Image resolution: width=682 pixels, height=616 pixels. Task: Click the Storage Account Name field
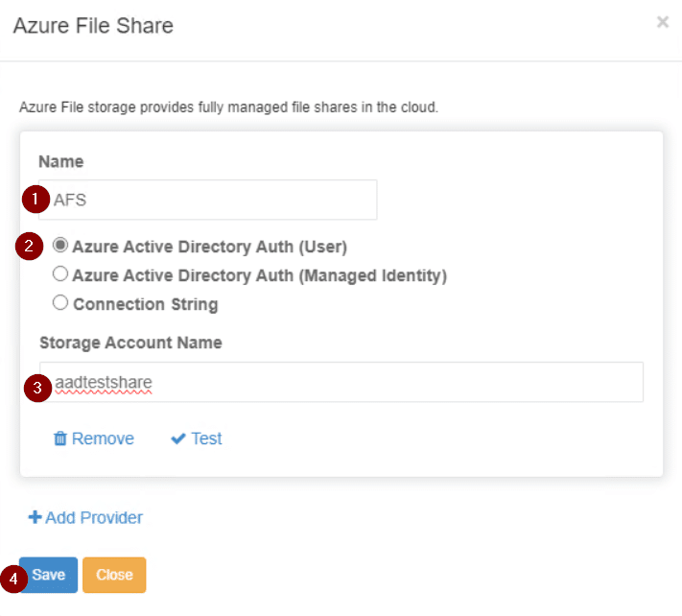[341, 382]
